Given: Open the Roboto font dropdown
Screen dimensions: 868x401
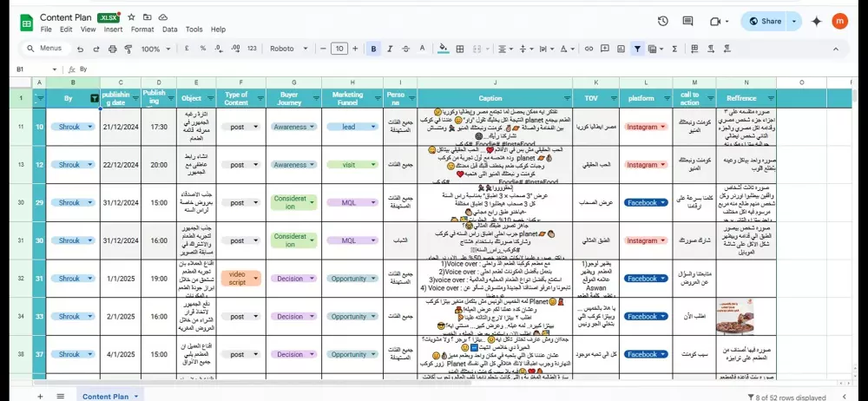Looking at the screenshot, I should [289, 49].
